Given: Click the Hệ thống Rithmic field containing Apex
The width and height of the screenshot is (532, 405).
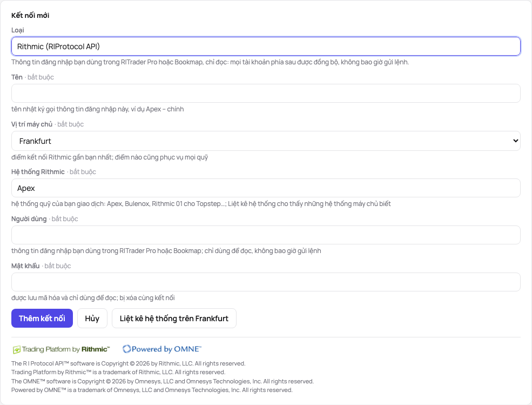Looking at the screenshot, I should coord(266,188).
